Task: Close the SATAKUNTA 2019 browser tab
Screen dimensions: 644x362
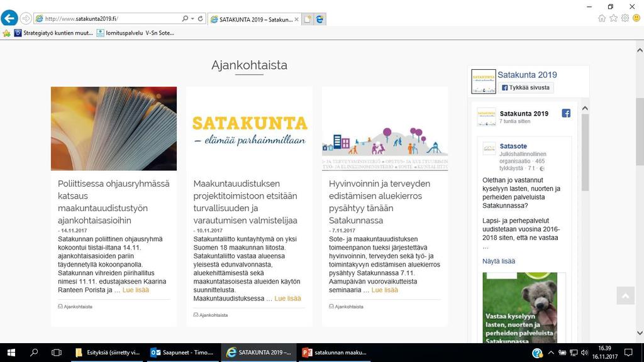Action: [297, 19]
